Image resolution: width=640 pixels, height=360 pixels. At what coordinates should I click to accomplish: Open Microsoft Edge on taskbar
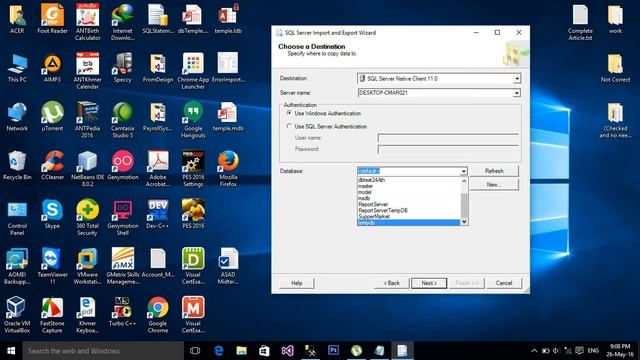[x=219, y=351]
